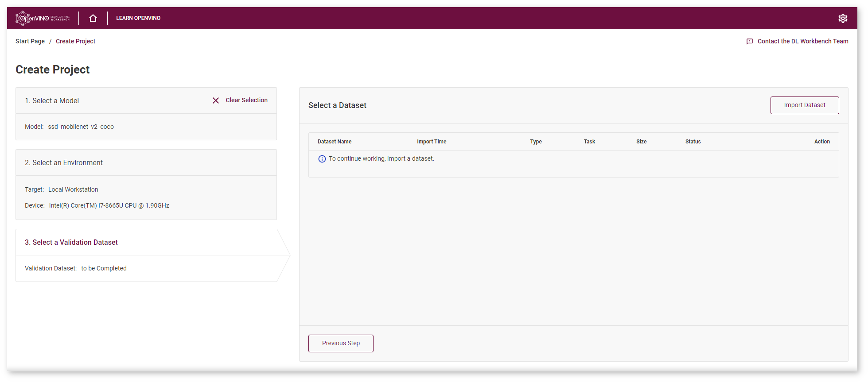868x382 pixels.
Task: Go to home via house icon
Action: (93, 18)
